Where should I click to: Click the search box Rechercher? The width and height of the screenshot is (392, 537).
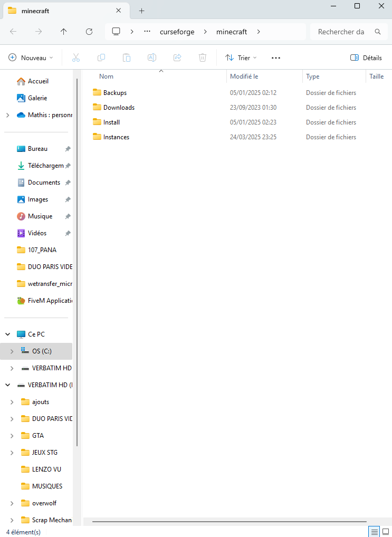click(x=349, y=32)
